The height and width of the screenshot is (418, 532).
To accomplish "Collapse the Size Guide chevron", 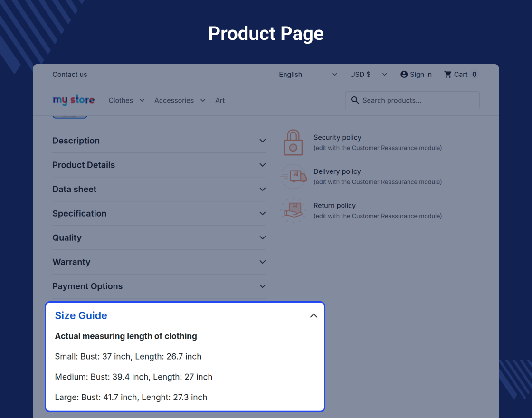I will [313, 315].
